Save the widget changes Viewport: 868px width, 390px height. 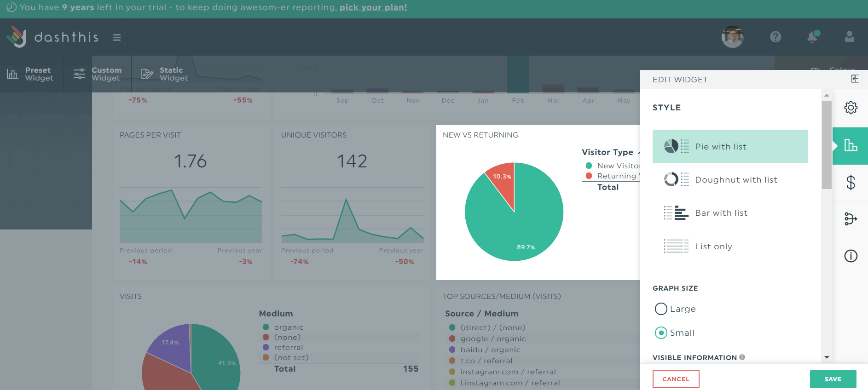pyautogui.click(x=833, y=379)
